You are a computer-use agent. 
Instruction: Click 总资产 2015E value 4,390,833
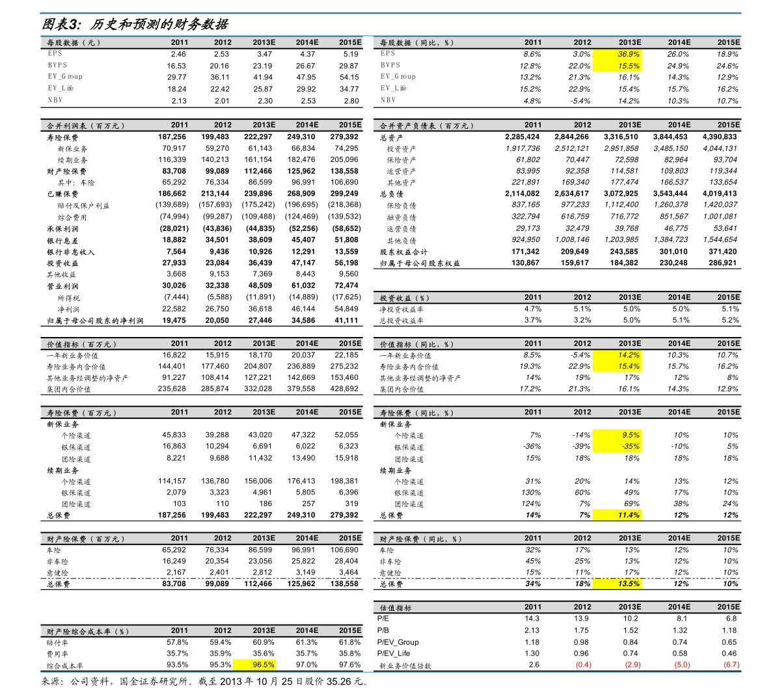(719, 137)
